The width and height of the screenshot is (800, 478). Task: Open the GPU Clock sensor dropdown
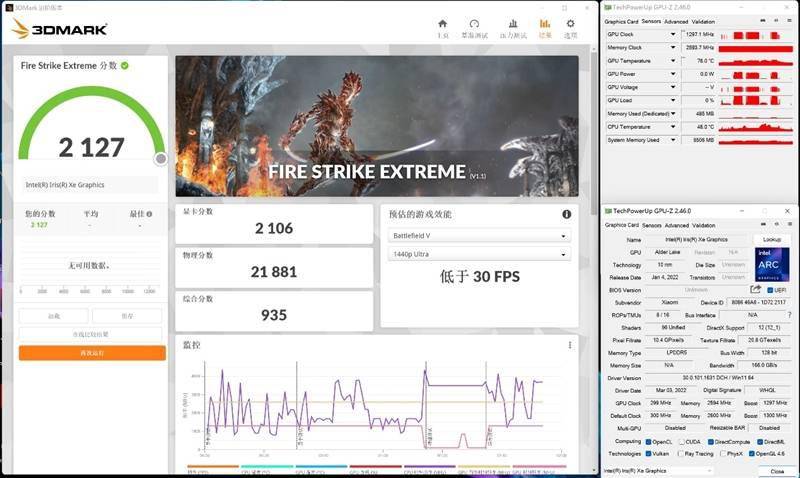(672, 34)
